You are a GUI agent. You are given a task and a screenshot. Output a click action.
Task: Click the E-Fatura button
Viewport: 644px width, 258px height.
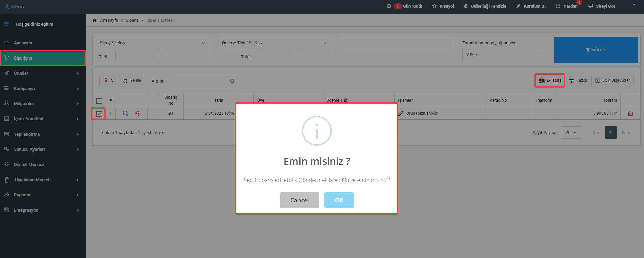[x=550, y=80]
